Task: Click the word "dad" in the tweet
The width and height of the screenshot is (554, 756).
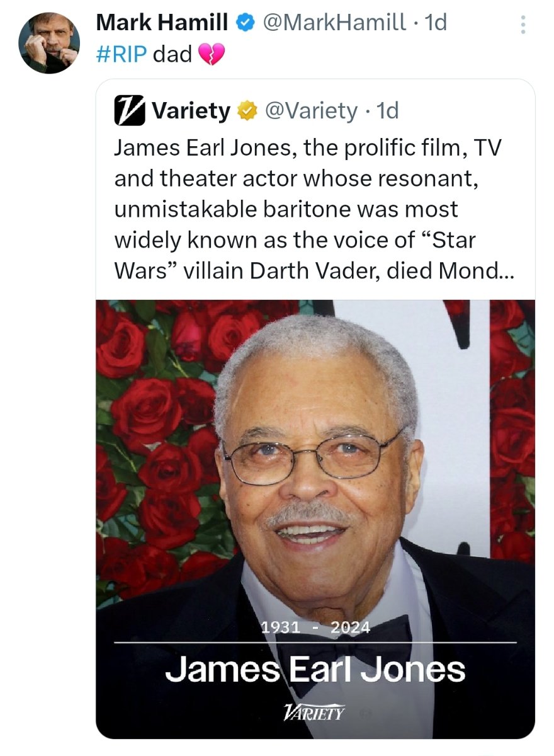Action: pyautogui.click(x=172, y=54)
